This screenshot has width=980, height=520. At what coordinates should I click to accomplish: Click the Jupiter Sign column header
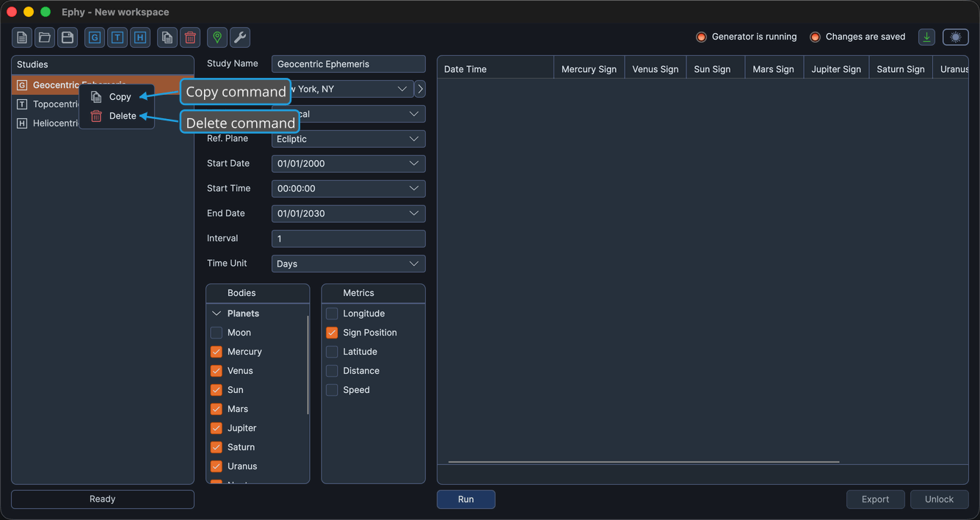(x=836, y=69)
